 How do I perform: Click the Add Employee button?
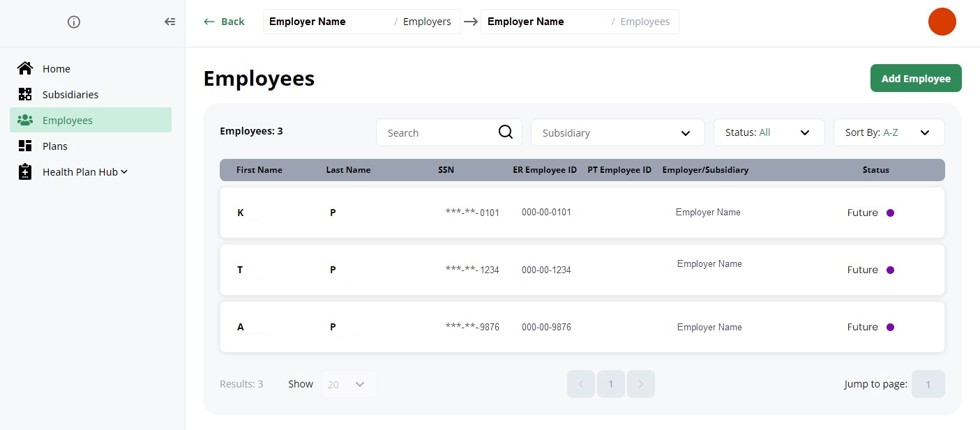[x=916, y=78]
